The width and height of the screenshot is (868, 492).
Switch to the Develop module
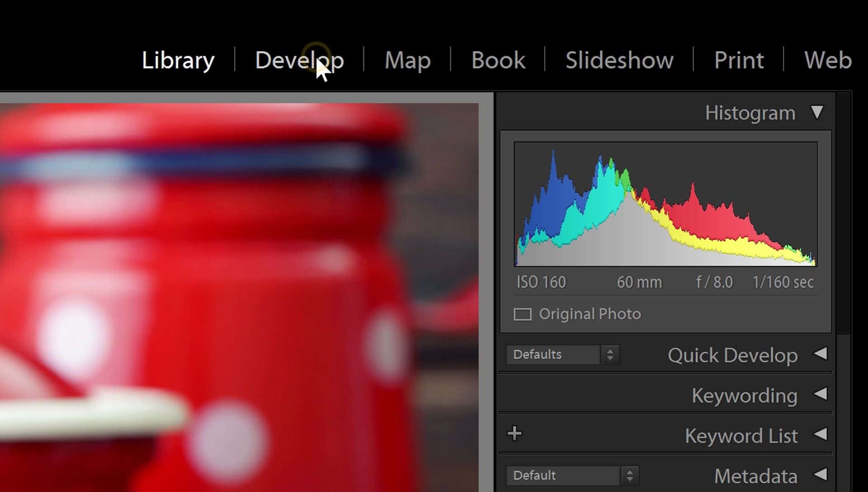299,60
